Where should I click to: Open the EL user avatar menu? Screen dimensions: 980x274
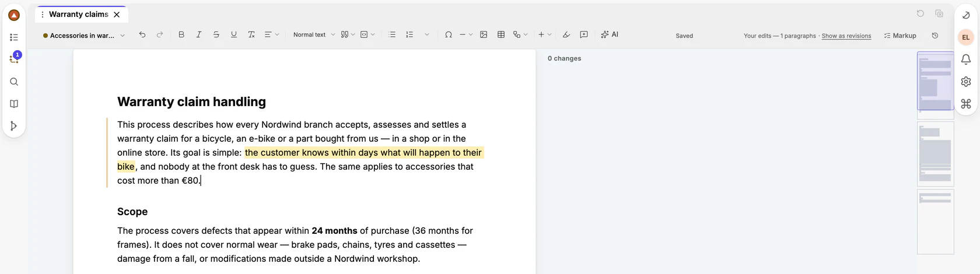point(966,37)
